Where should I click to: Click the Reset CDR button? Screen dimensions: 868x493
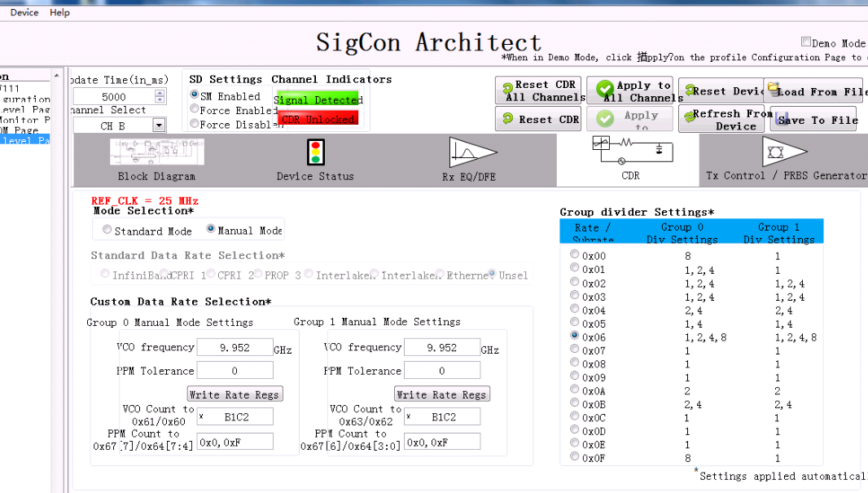click(x=538, y=119)
